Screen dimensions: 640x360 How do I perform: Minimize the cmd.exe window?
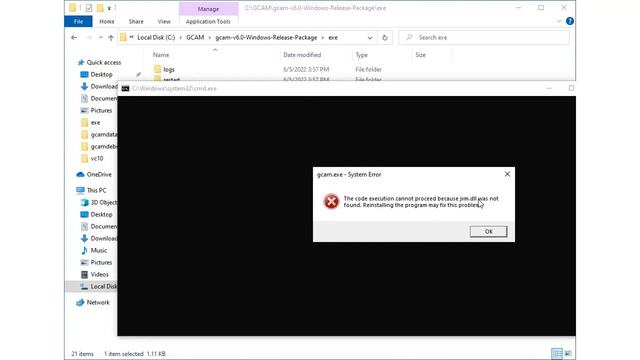click(x=549, y=88)
